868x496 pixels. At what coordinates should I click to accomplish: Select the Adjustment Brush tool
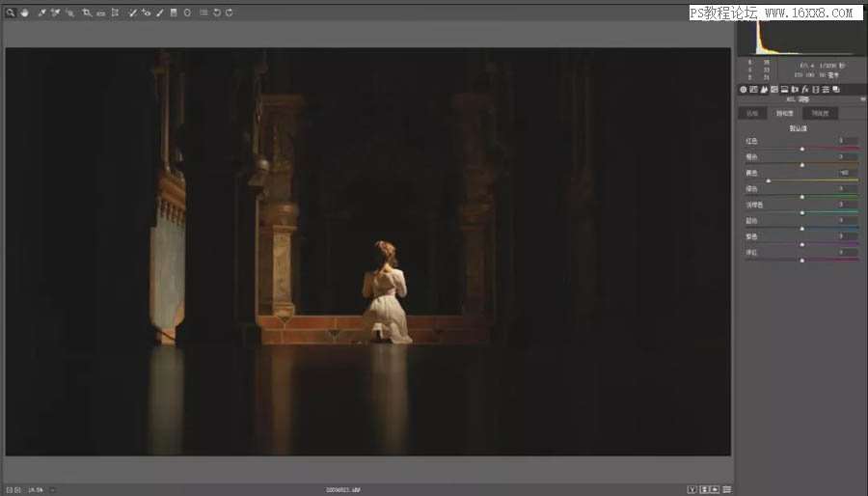[159, 13]
